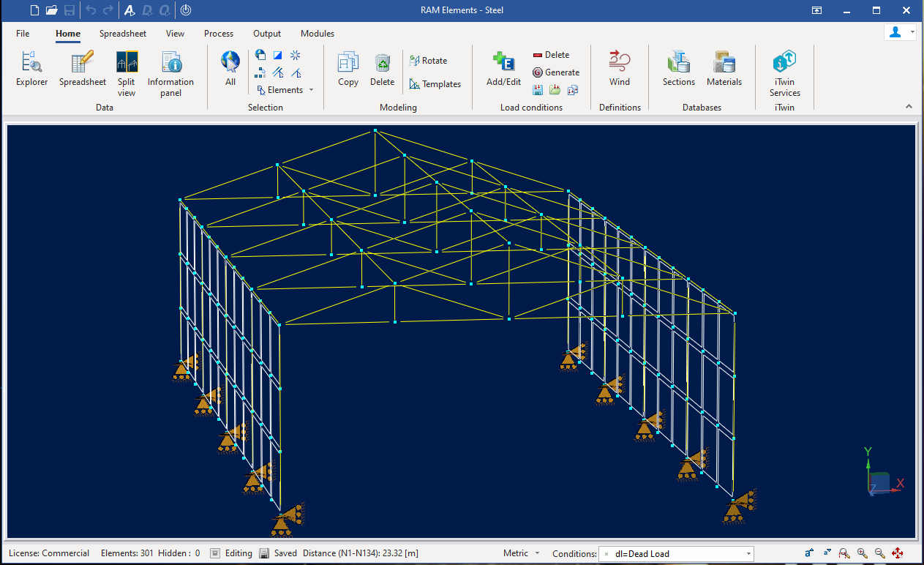Screen dimensions: 924x565
Task: Click the License: Commercial status text
Action: coord(49,553)
